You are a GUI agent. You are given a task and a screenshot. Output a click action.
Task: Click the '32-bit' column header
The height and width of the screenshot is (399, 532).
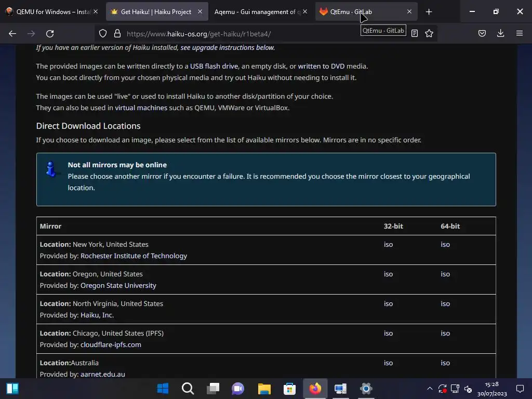tap(393, 226)
